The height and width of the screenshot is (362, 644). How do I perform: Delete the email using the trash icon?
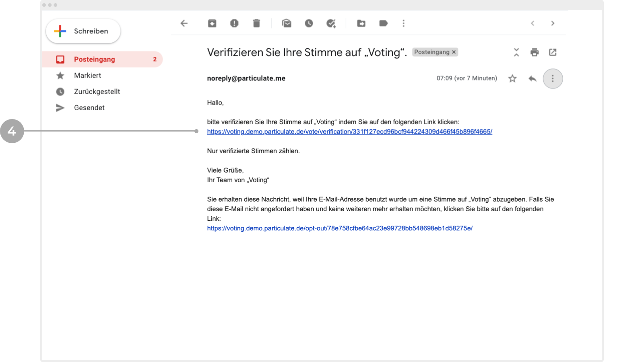point(256,23)
